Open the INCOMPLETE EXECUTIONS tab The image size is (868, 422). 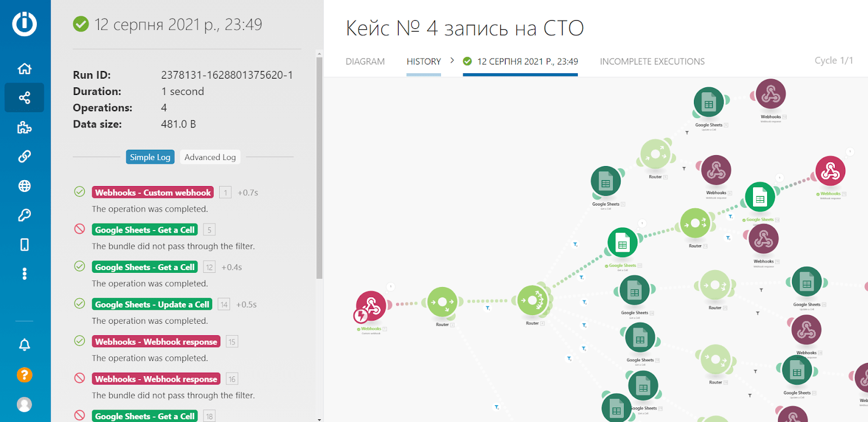tap(652, 61)
